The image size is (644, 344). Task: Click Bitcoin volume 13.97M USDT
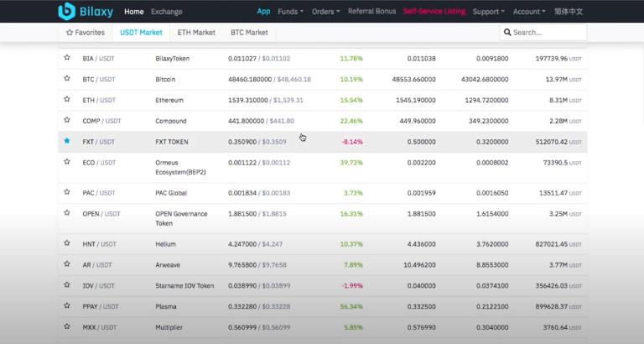pos(563,80)
